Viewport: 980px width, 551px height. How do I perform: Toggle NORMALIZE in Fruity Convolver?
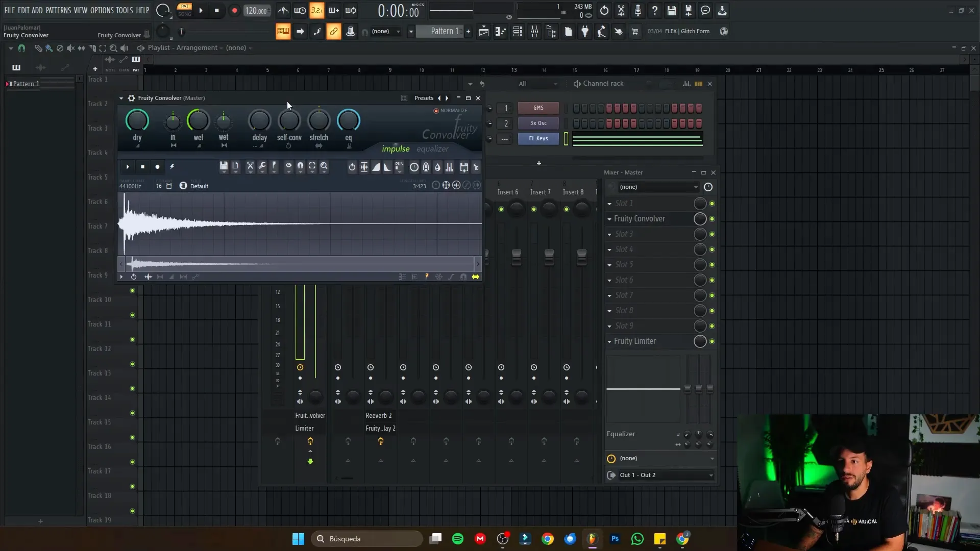(x=436, y=111)
